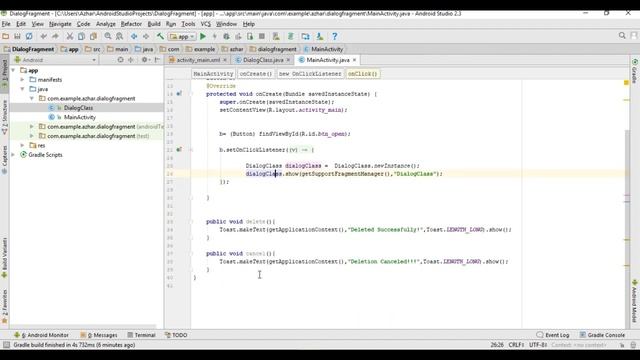Expand the androidTest package node
Viewport: 640px width, 360px height.
tap(32, 127)
